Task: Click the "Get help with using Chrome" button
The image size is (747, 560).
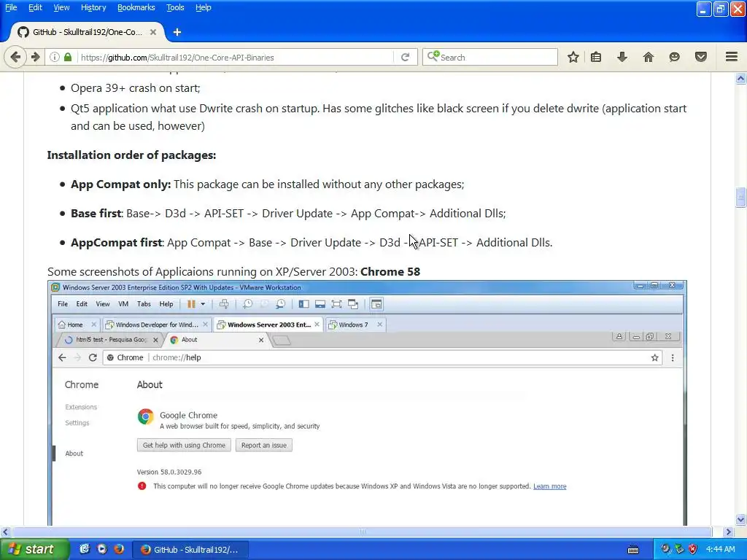Action: click(184, 446)
